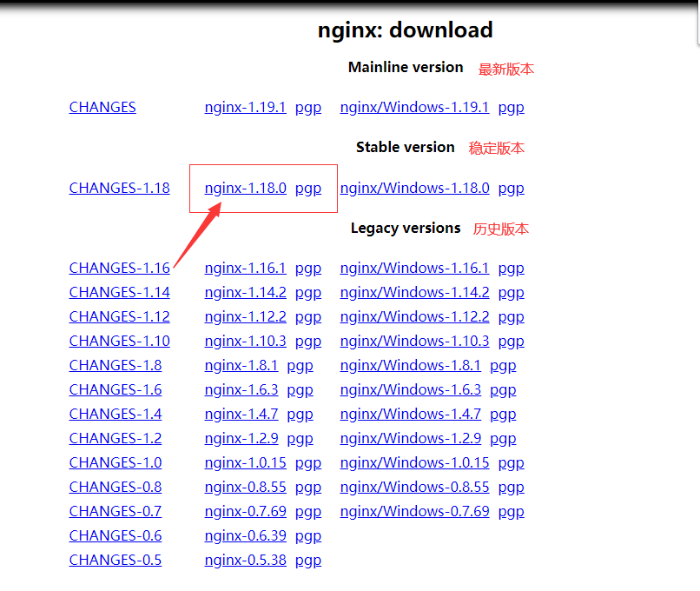
Task: Open pgp signature for nginx/Windows-1.18.0
Action: click(512, 189)
